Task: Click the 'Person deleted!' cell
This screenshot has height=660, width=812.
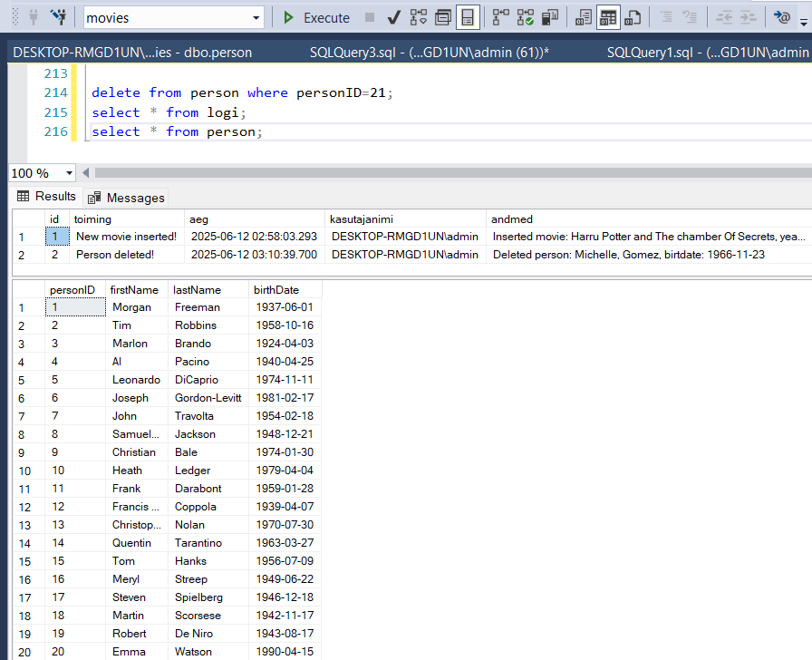Action: tap(127, 255)
